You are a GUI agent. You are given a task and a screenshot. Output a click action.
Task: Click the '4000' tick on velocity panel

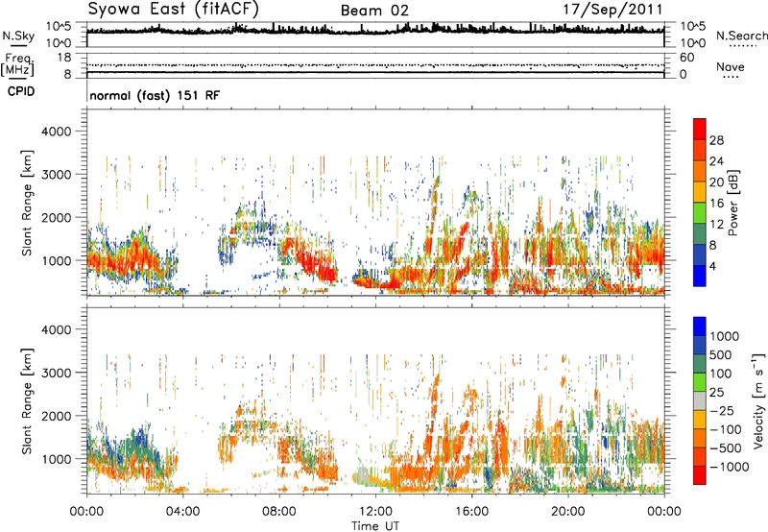(56, 329)
